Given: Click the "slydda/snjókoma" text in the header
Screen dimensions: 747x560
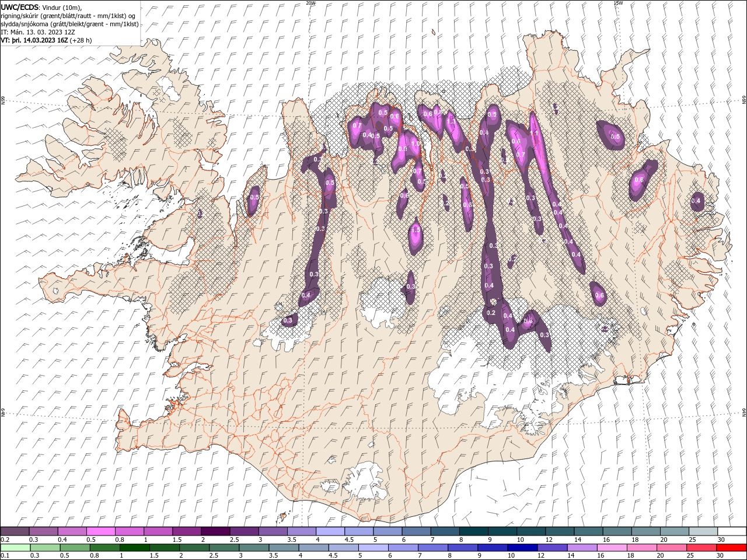Looking at the screenshot, I should [25, 24].
